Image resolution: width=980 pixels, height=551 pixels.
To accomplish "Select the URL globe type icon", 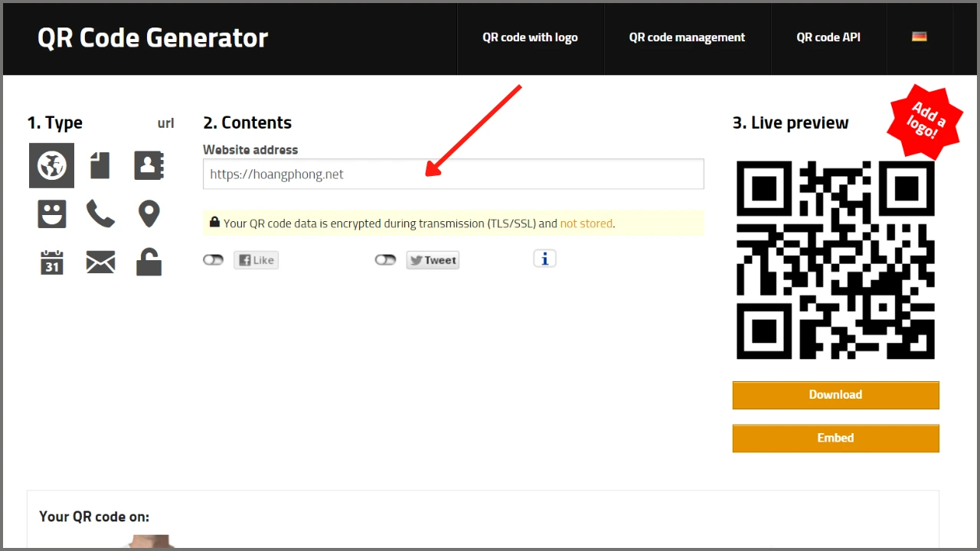I will [x=52, y=165].
